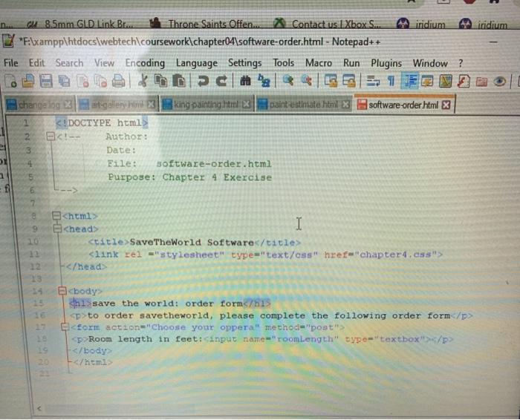Switch to the change.log tab
The height and width of the screenshot is (420, 520).
pyautogui.click(x=39, y=105)
